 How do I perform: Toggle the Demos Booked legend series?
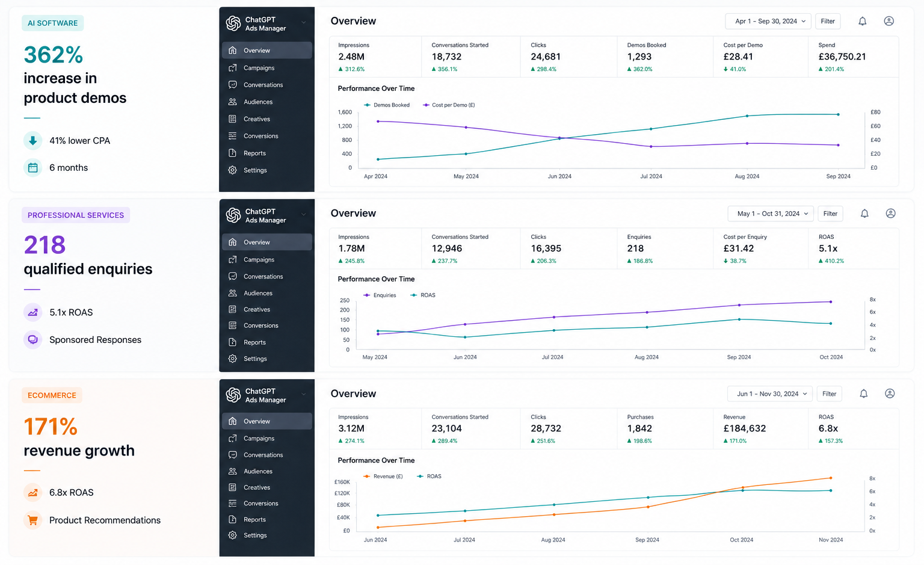pos(387,105)
